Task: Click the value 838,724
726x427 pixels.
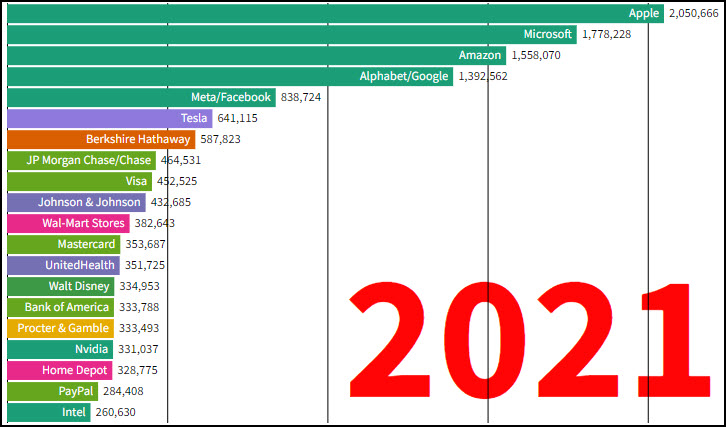Action: click(x=301, y=97)
